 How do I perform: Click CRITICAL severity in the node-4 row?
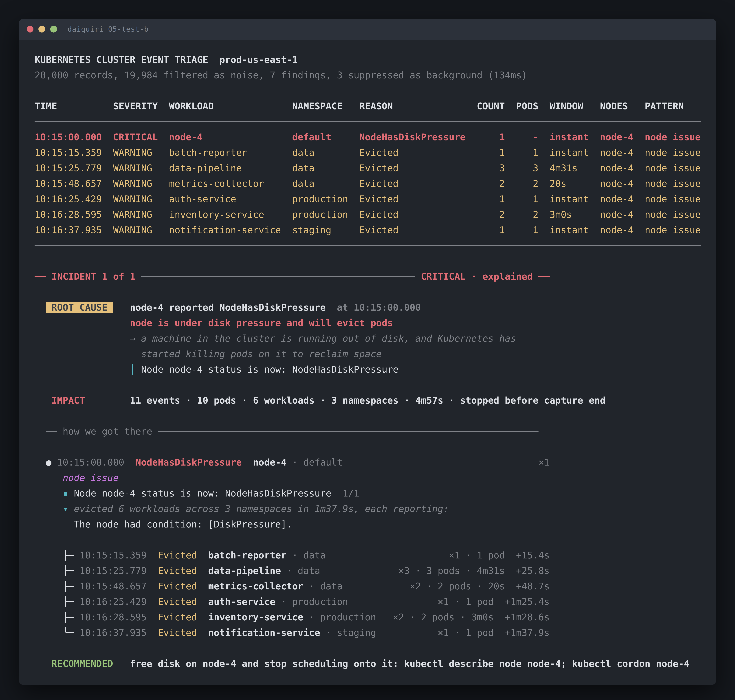136,137
